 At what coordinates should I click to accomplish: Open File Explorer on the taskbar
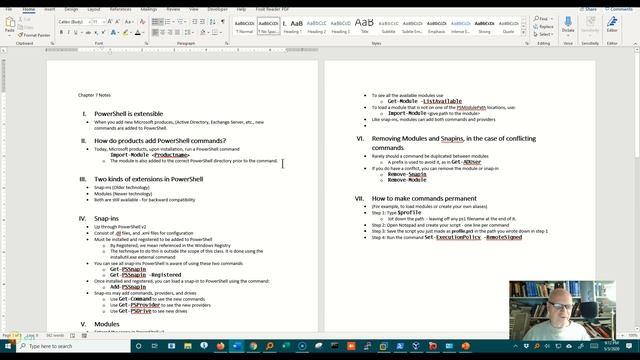(x=188, y=346)
